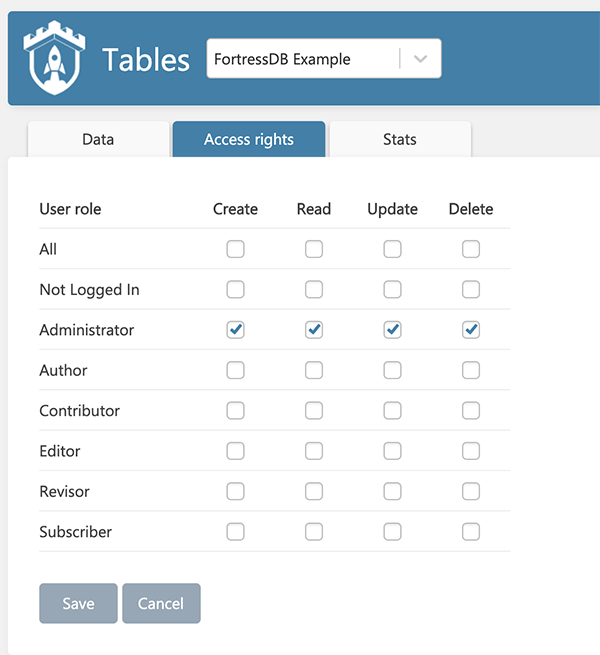
Task: Click the dropdown chevron arrow in header
Action: 421,59
